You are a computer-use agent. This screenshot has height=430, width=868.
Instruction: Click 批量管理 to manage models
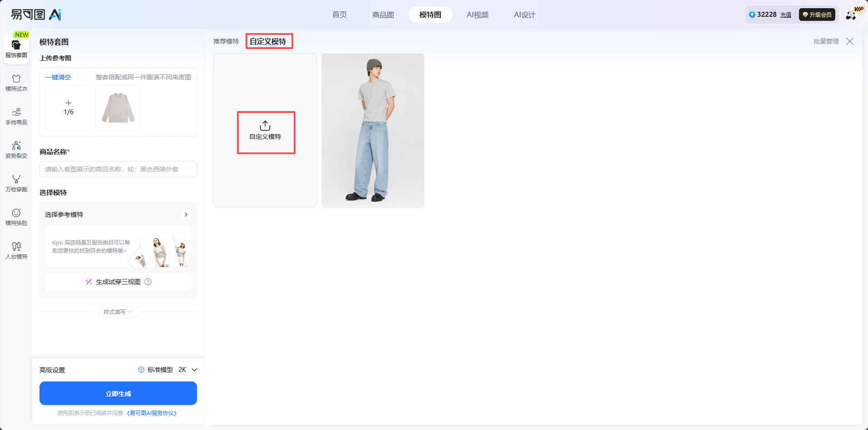coord(826,41)
